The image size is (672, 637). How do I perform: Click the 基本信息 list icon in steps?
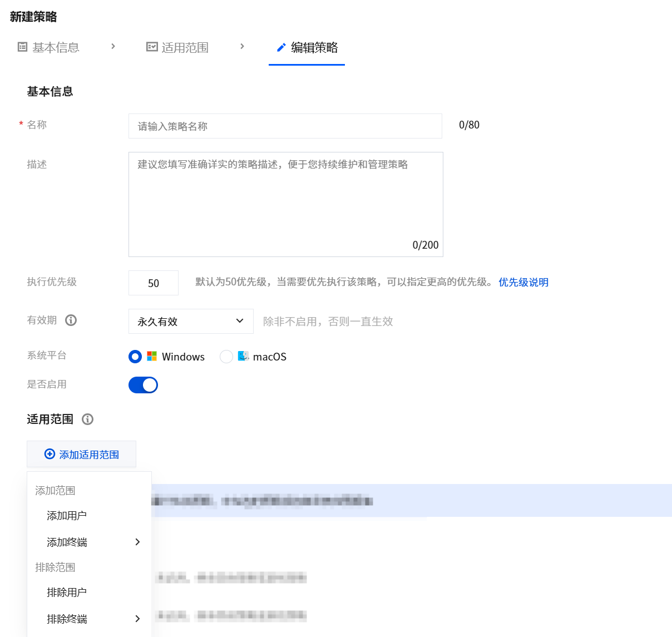tap(23, 47)
